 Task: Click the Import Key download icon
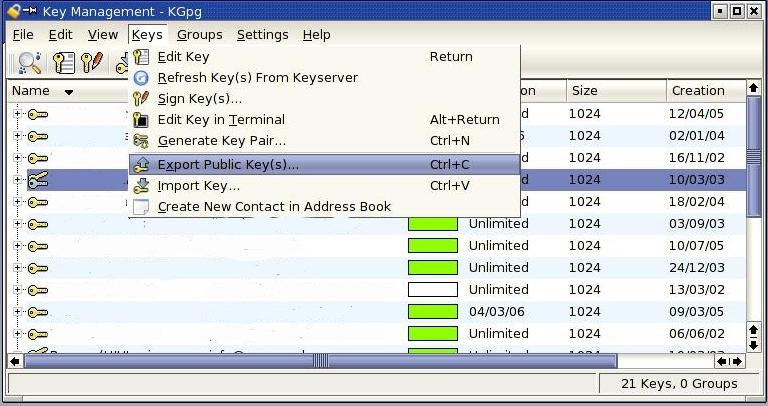point(141,186)
